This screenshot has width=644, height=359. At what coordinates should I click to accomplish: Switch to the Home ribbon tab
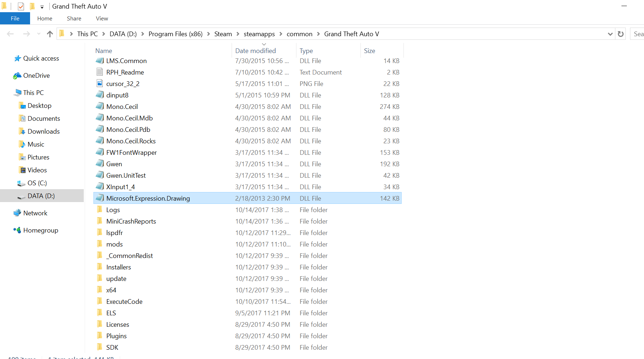click(45, 19)
